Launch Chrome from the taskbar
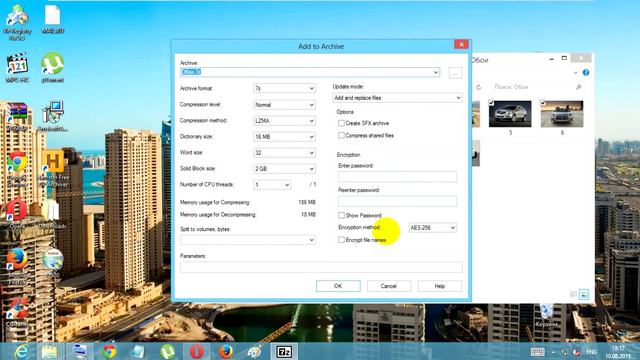 [x=109, y=351]
